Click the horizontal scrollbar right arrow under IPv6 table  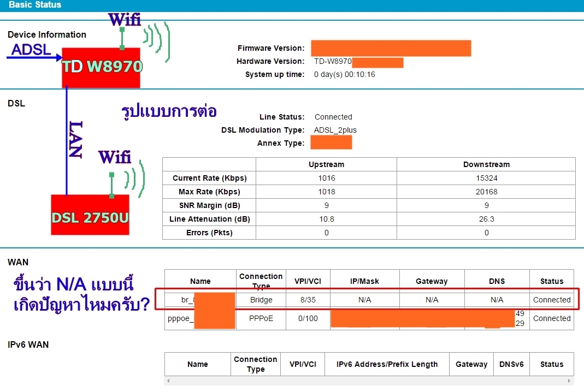point(569,381)
